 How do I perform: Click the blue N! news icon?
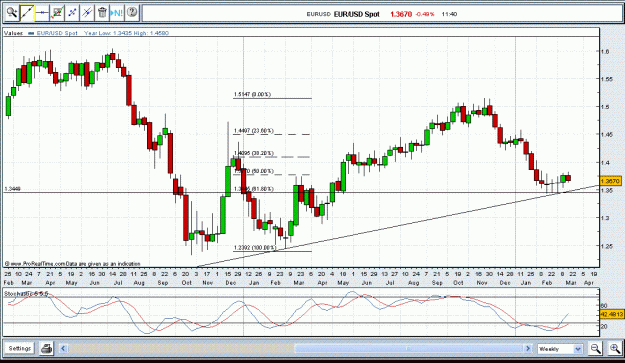(117, 13)
